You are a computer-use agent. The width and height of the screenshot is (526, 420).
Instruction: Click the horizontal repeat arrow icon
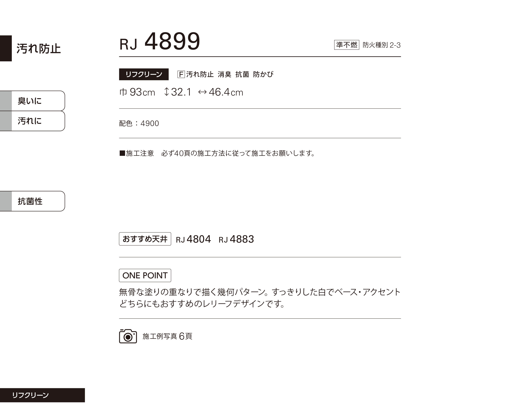click(x=202, y=92)
